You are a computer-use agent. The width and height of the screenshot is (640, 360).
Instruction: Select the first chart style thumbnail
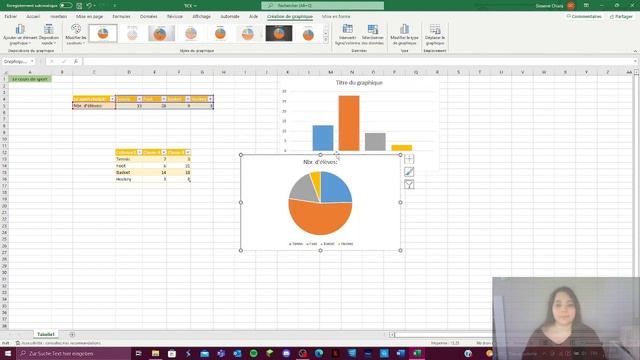point(103,33)
